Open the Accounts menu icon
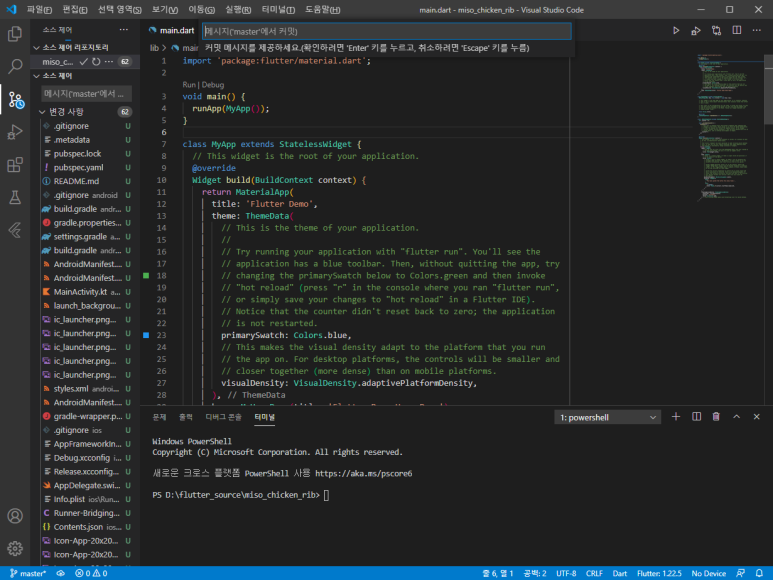This screenshot has height=580, width=773. [15, 516]
